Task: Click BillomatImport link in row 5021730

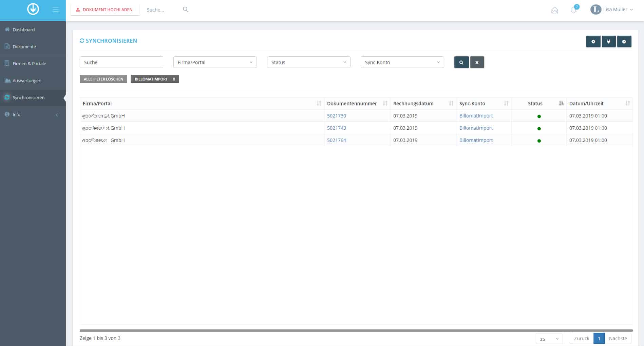Action: point(476,116)
